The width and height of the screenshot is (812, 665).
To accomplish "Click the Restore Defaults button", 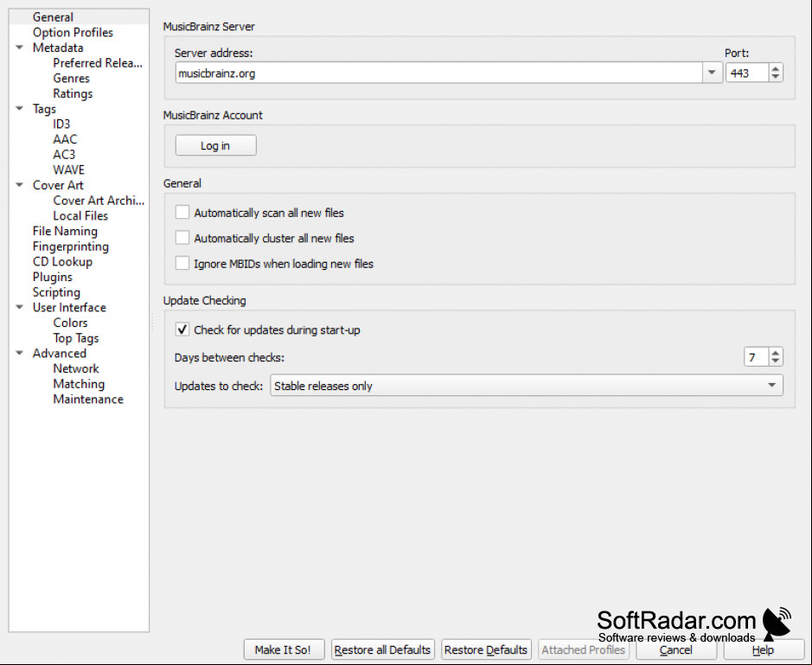I will coord(486,649).
